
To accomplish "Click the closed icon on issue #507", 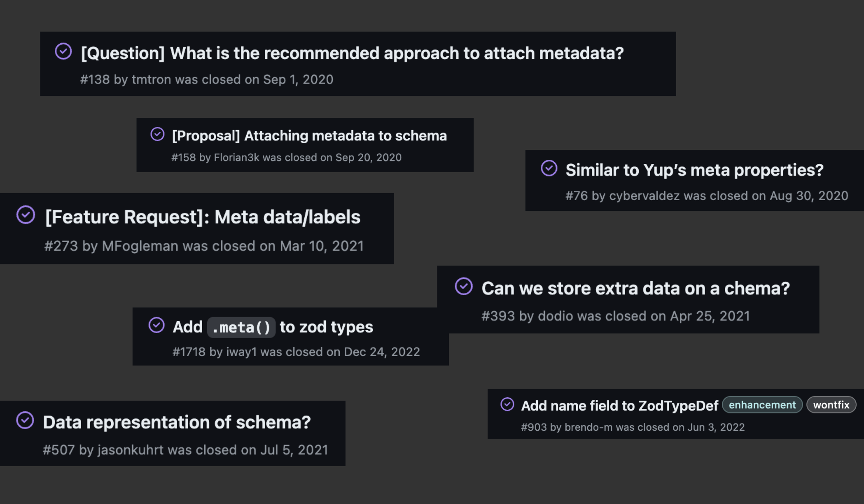I will 26,421.
